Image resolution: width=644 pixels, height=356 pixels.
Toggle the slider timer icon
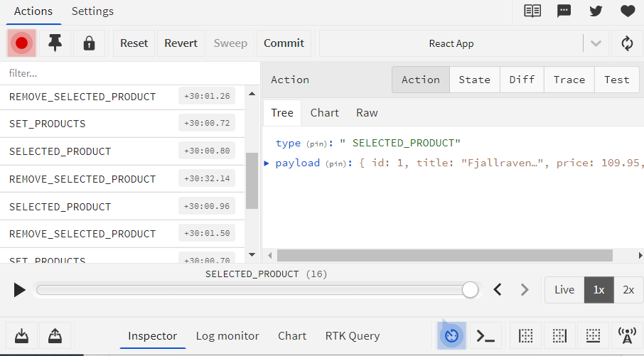(451, 336)
